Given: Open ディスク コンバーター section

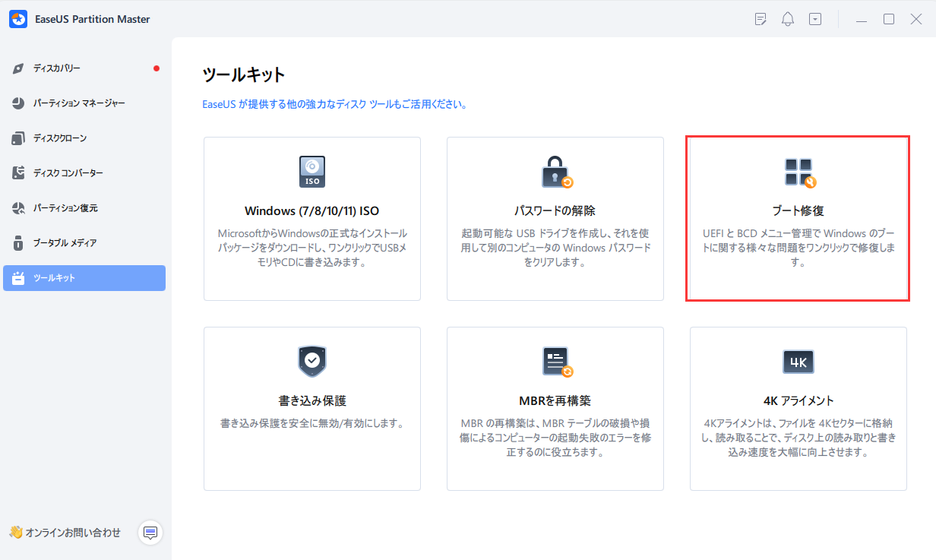Looking at the screenshot, I should click(x=68, y=173).
